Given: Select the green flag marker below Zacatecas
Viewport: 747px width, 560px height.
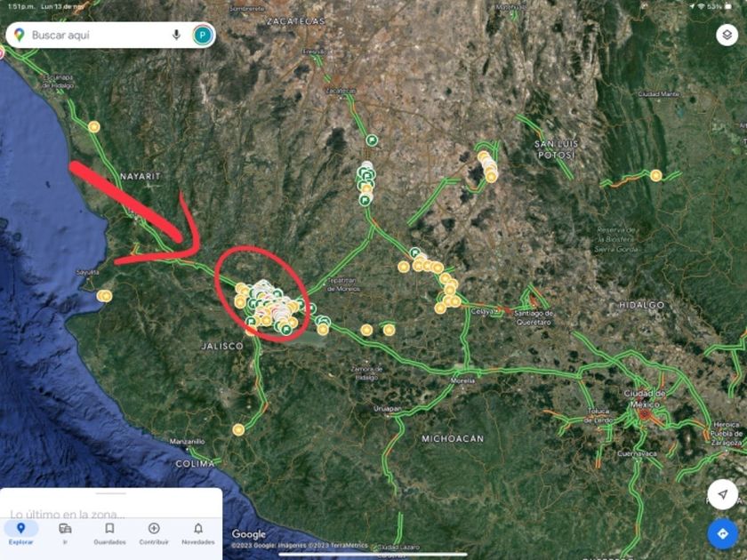Looking at the screenshot, I should pyautogui.click(x=372, y=140).
